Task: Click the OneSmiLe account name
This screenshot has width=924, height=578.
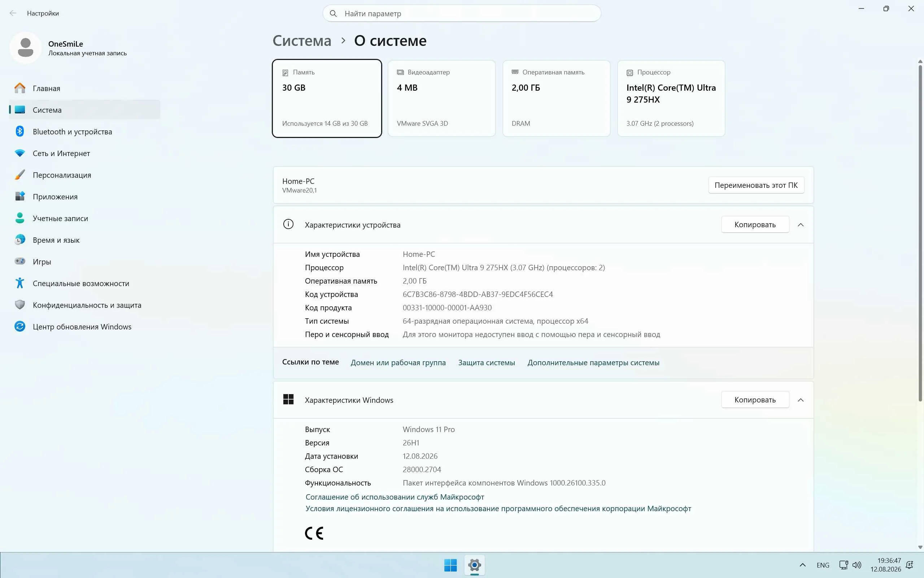Action: point(66,44)
